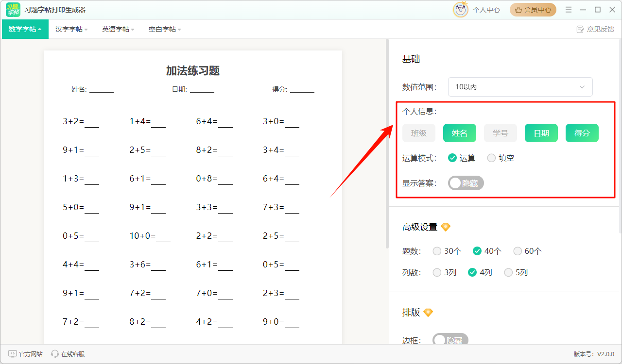The image size is (622, 364).
Task: Click the 习题字帖 app logo icon
Action: point(13,10)
